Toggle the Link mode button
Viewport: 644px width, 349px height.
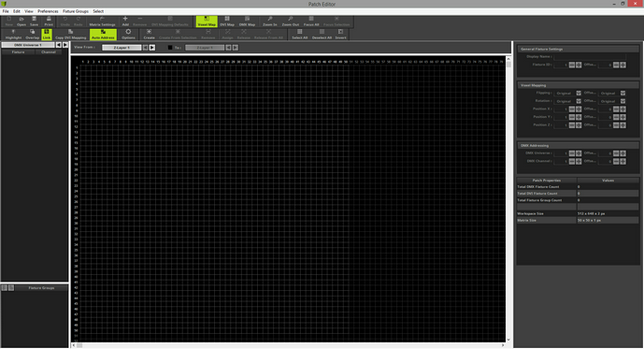[47, 35]
